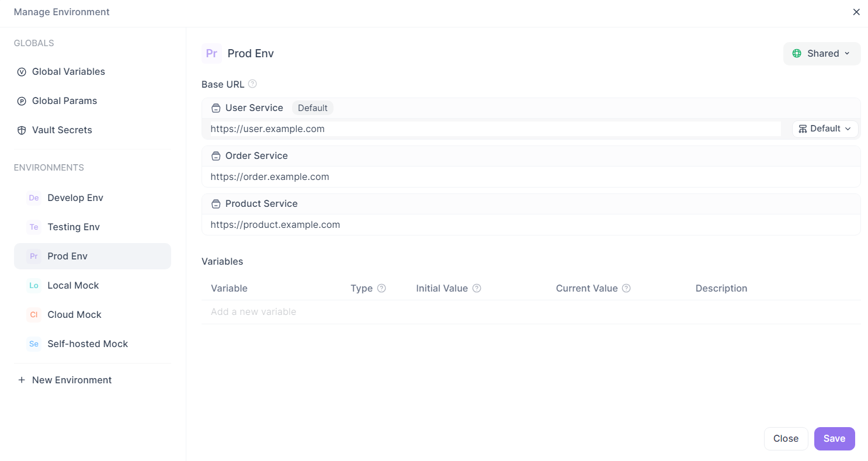Close the Manage Environment dialog
This screenshot has height=461, width=868.
[856, 12]
